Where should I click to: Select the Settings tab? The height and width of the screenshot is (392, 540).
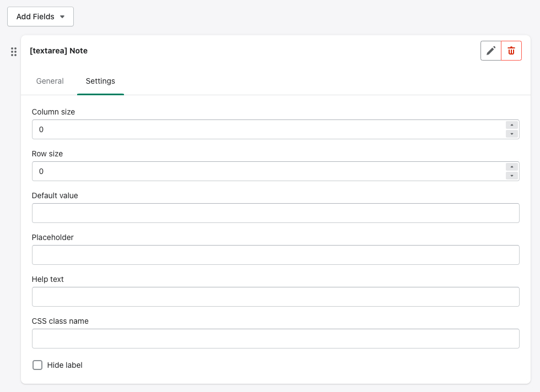(100, 81)
